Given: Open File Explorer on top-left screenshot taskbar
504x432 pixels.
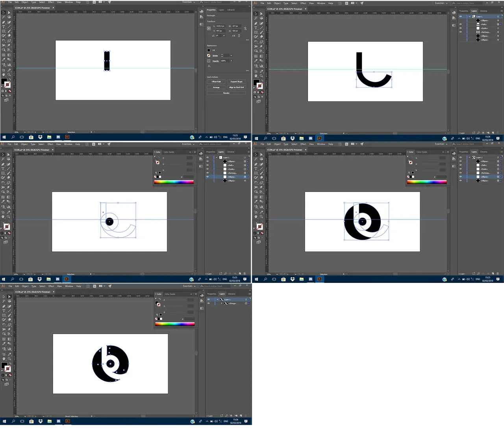Looking at the screenshot, I should click(49, 137).
